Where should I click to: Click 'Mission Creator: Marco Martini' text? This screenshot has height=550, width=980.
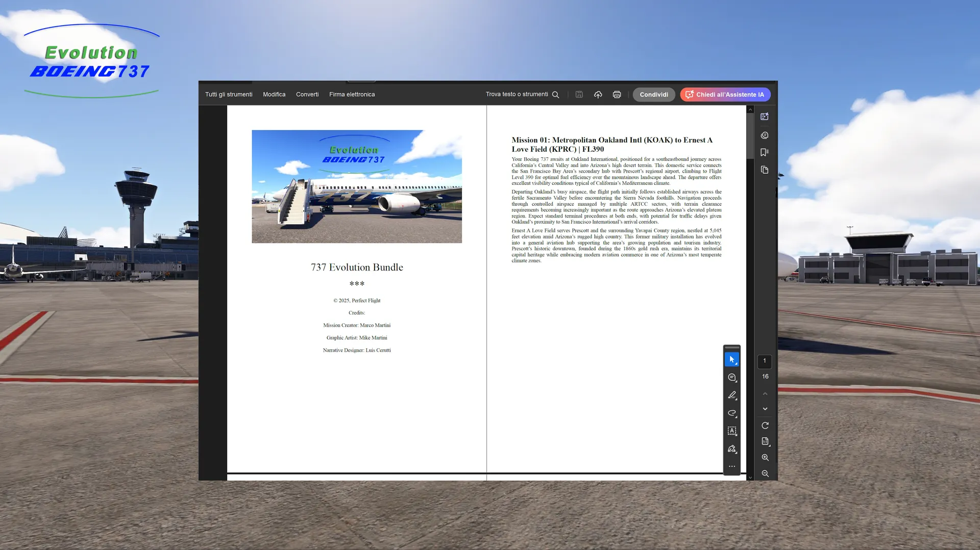click(x=357, y=325)
